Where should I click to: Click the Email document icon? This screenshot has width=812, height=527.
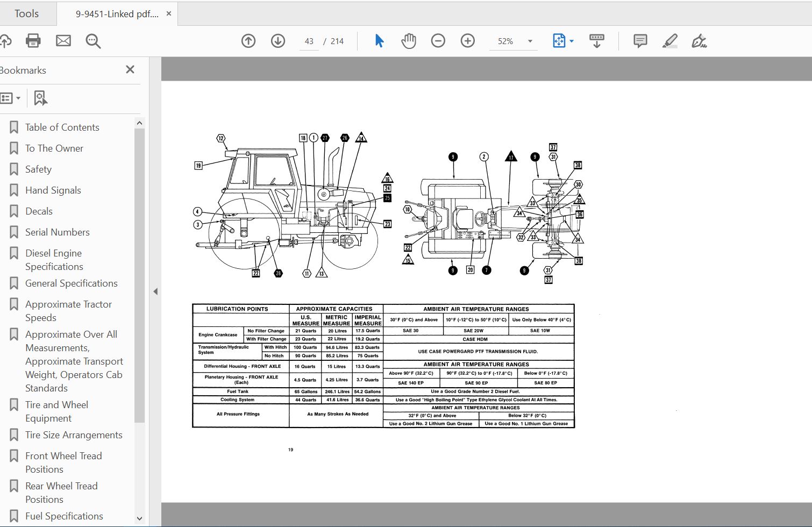pos(63,41)
